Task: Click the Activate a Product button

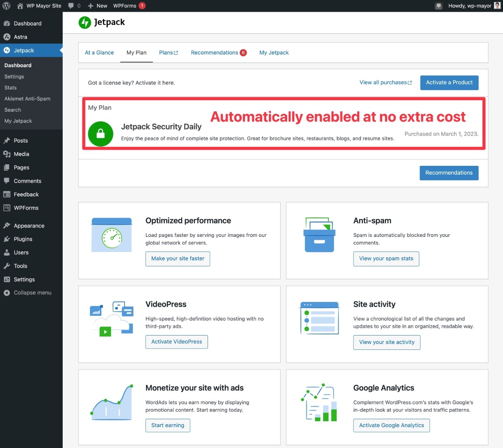Action: pyautogui.click(x=449, y=83)
